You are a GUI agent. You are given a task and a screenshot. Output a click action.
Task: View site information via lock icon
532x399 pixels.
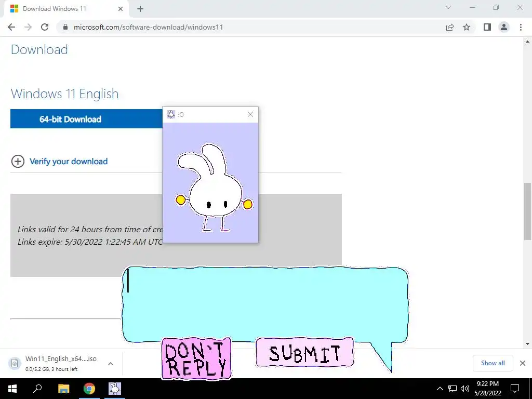click(x=65, y=27)
